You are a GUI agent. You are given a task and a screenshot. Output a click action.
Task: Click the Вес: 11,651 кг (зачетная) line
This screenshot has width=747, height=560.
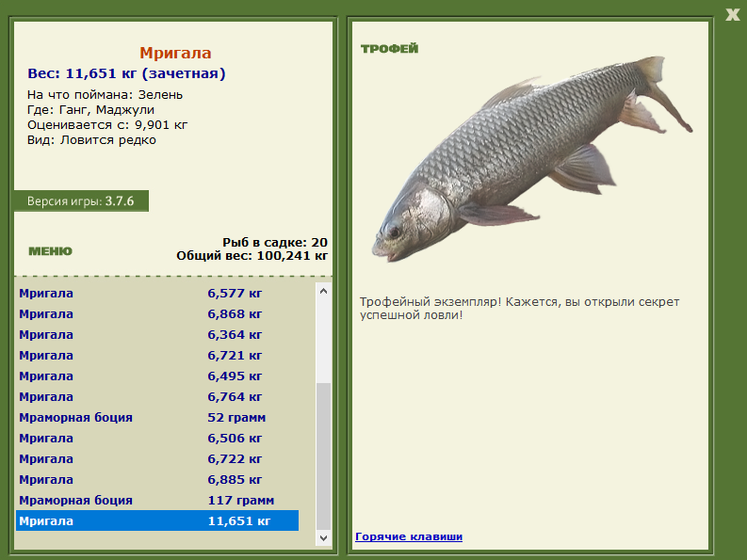click(126, 73)
